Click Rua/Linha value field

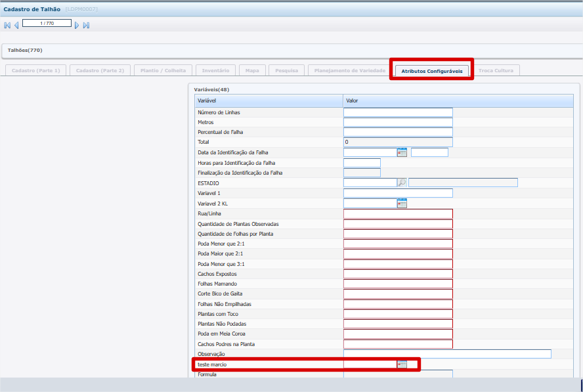pyautogui.click(x=398, y=213)
